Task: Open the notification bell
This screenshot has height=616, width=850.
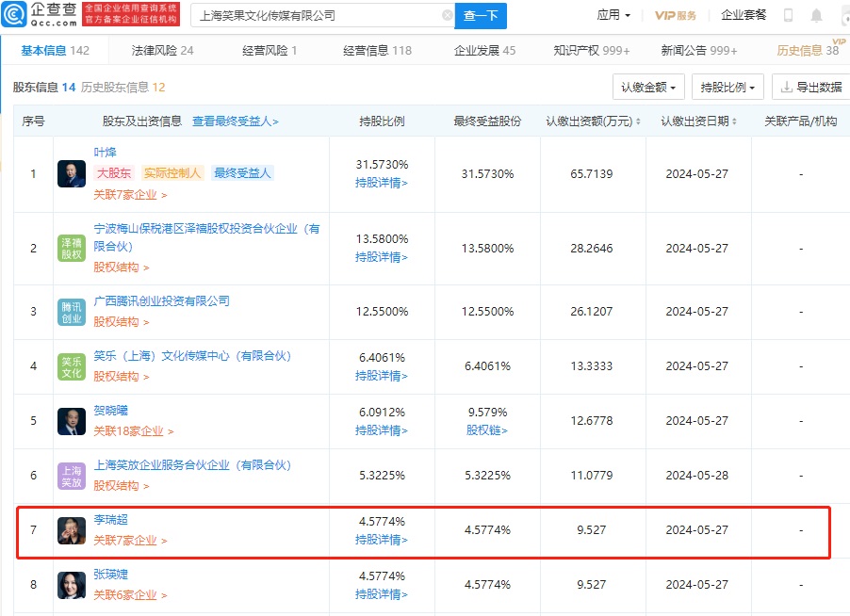Action: click(816, 15)
